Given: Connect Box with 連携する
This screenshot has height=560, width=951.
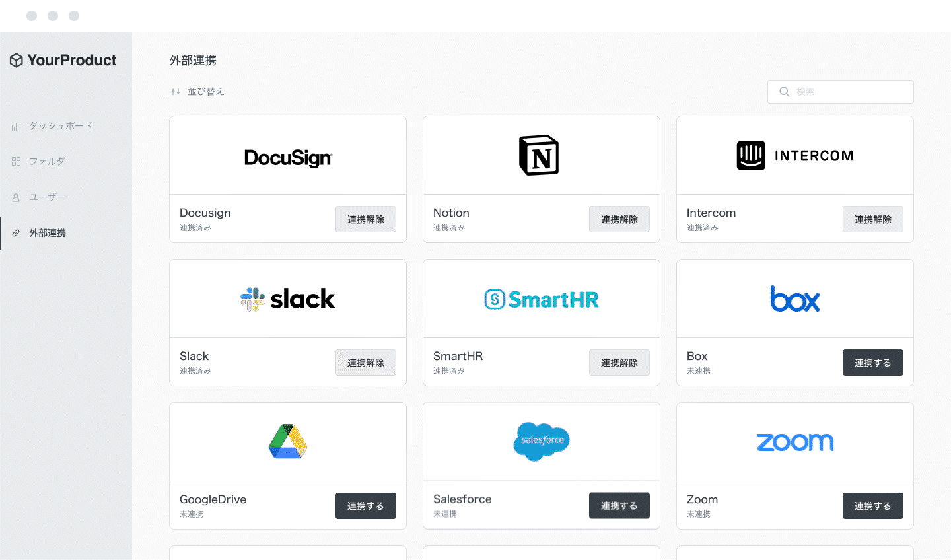Looking at the screenshot, I should click(873, 363).
